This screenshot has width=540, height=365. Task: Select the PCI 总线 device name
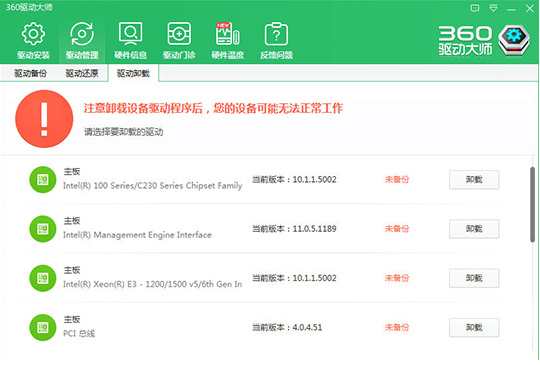tap(79, 333)
